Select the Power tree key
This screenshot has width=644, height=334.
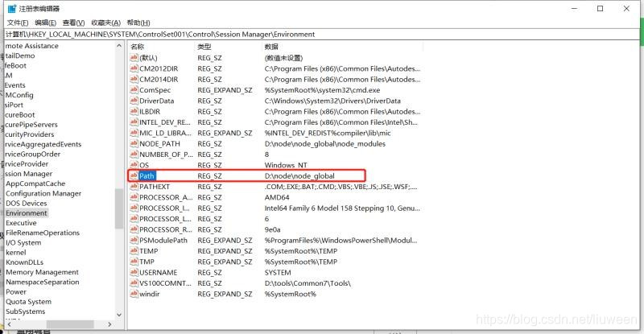pyautogui.click(x=16, y=291)
